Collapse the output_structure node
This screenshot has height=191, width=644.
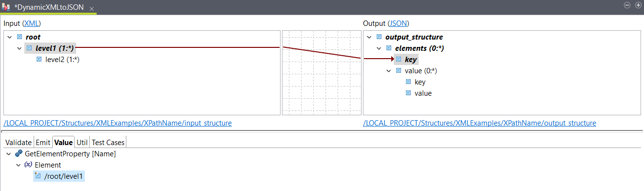(369, 37)
